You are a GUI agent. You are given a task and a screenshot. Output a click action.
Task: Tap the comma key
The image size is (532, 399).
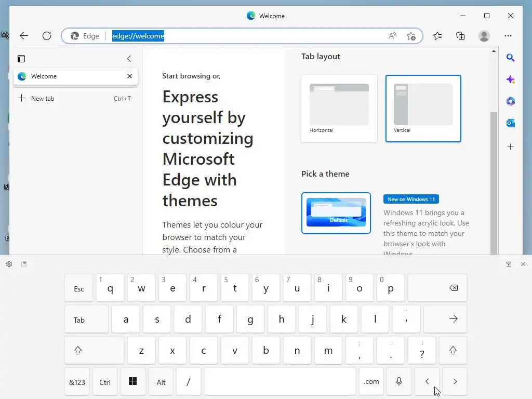click(x=360, y=351)
